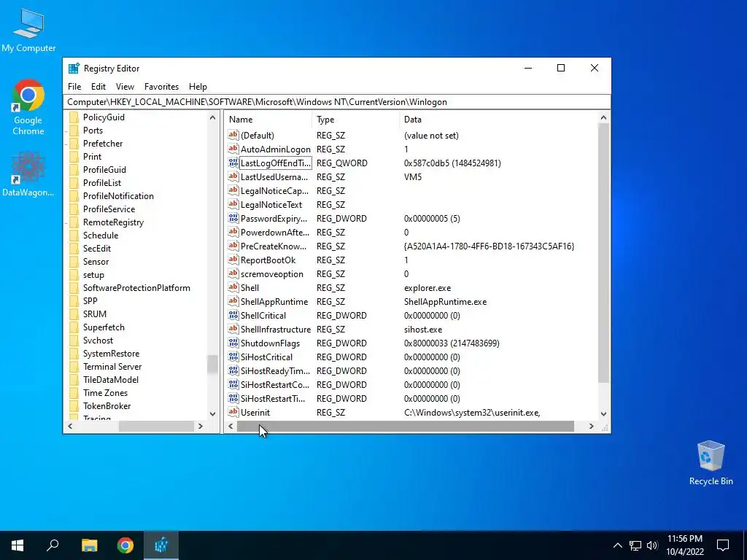Click values pane vertical scrollbar thumb

603,252
